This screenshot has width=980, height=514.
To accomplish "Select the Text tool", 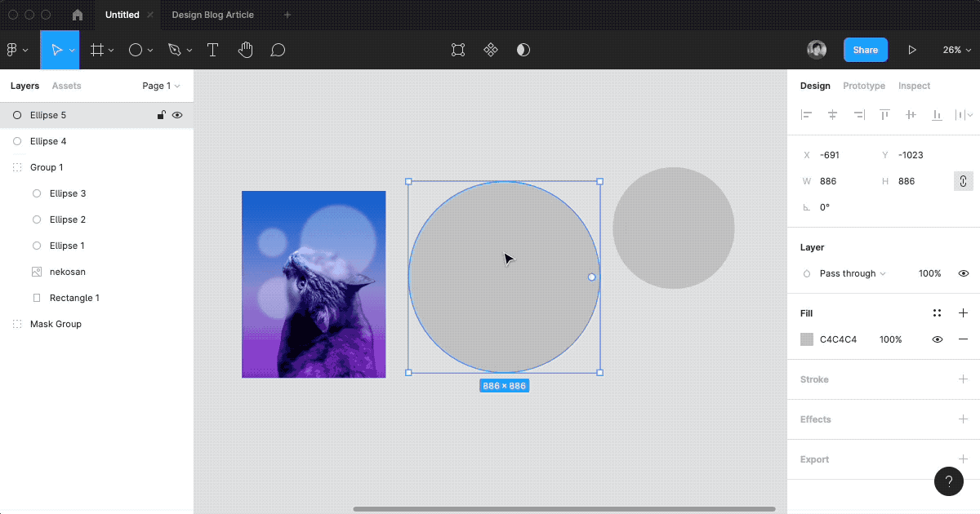I will pyautogui.click(x=212, y=50).
